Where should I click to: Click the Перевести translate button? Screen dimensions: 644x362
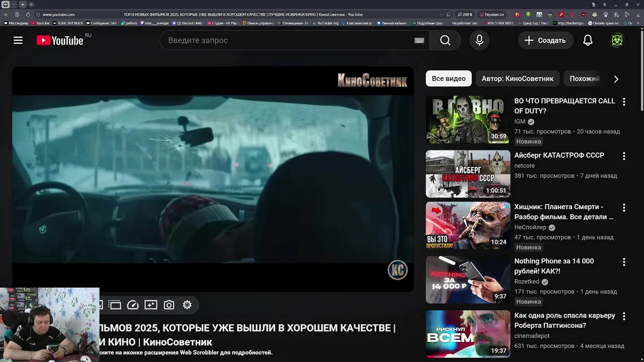492,15
